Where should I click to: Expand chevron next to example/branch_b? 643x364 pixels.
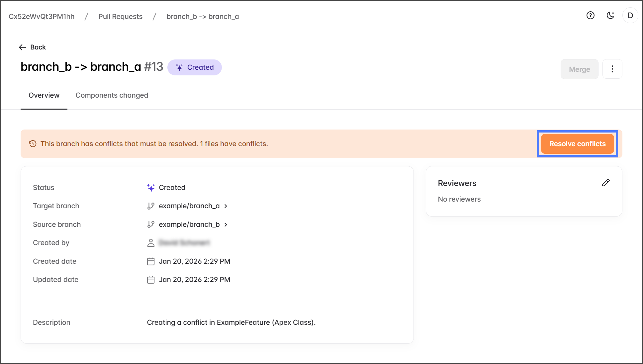click(226, 225)
